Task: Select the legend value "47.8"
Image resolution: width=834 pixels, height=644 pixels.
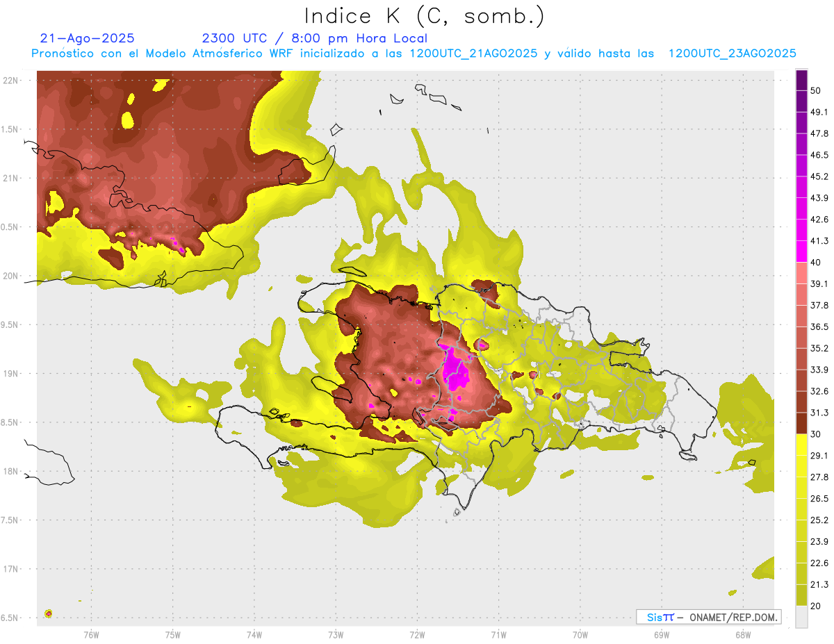Action: point(819,133)
